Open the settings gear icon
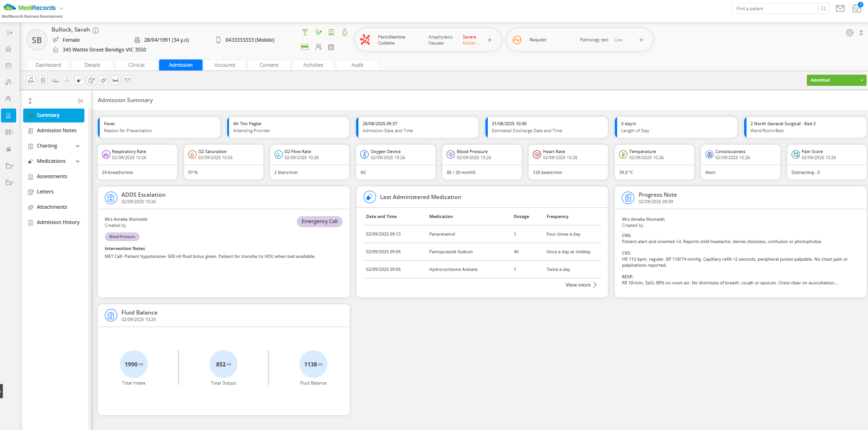This screenshot has width=868, height=430. click(x=849, y=33)
